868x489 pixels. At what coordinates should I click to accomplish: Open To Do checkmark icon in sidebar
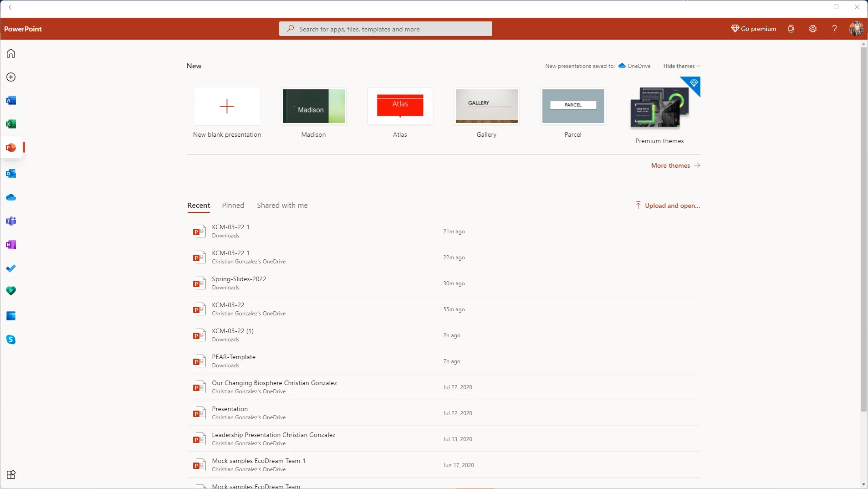(11, 268)
